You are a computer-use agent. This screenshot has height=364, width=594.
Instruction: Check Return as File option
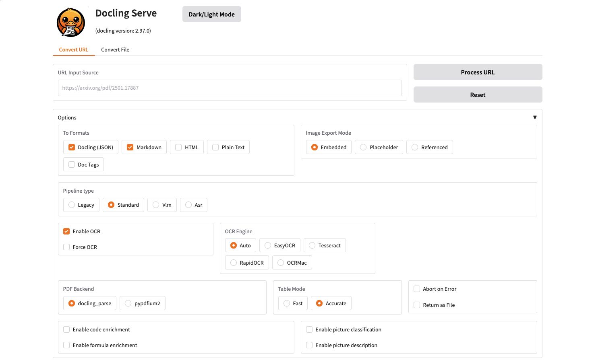[x=417, y=305]
